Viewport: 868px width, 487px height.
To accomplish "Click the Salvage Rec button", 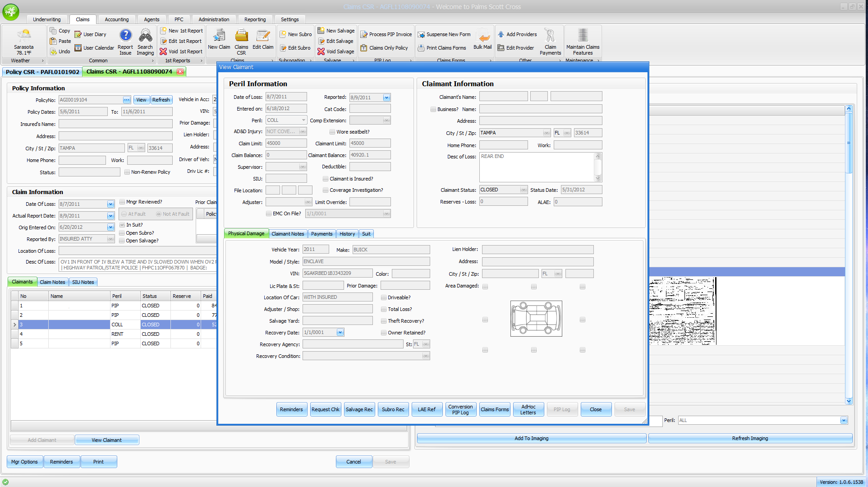I will click(359, 409).
